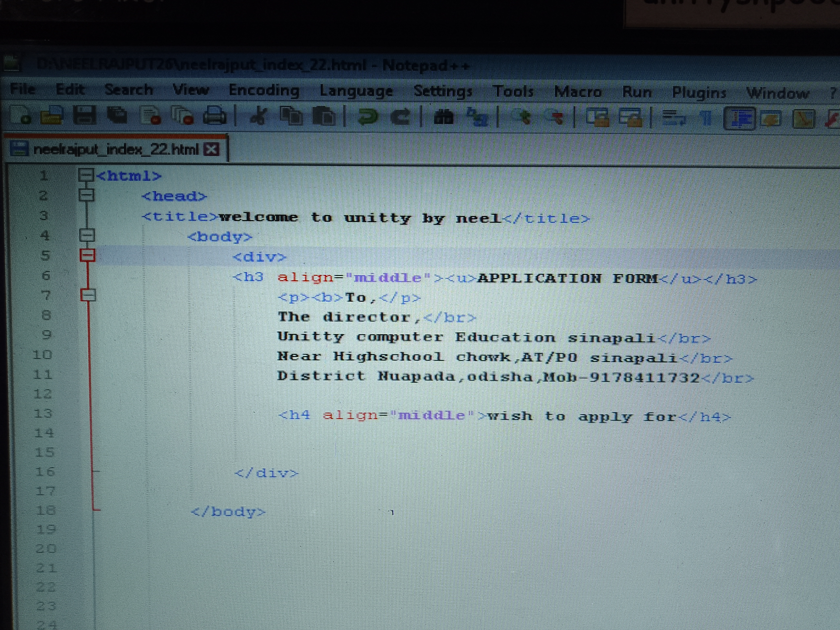The width and height of the screenshot is (840, 630).
Task: Collapse the red div fold marker
Action: [87, 255]
